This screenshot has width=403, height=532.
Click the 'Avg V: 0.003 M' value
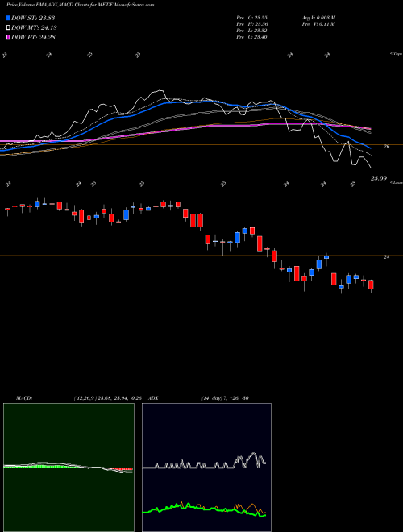pos(318,18)
